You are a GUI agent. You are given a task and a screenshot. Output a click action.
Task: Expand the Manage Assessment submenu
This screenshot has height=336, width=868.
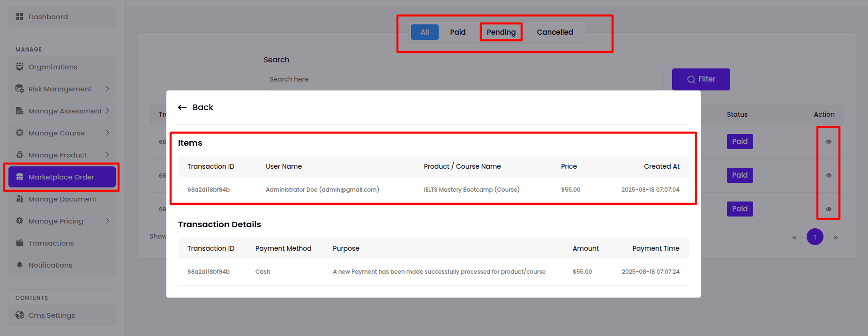(x=107, y=111)
